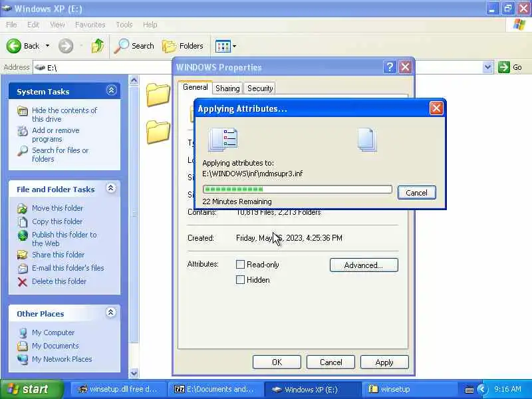
Task: Click the Views icon in toolbar
Action: [x=223, y=46]
